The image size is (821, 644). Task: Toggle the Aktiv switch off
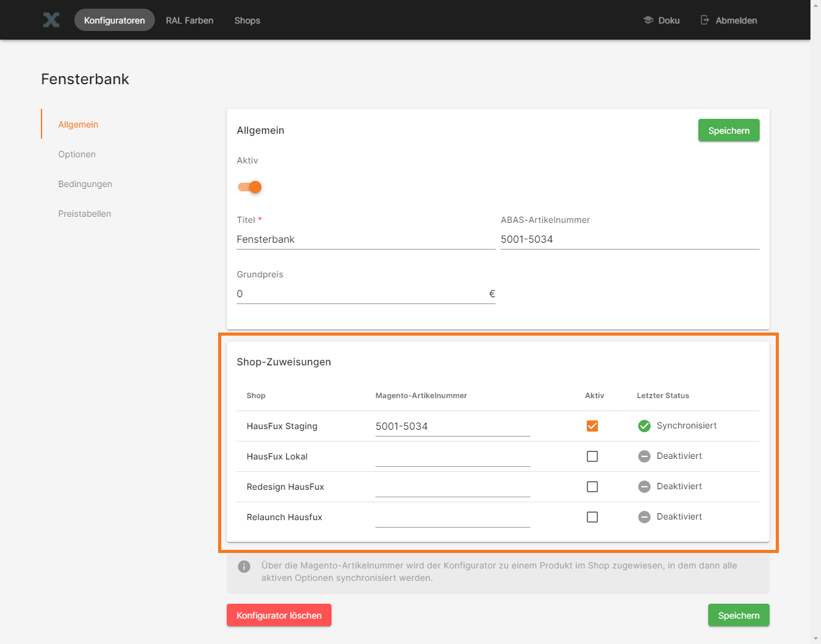click(250, 187)
